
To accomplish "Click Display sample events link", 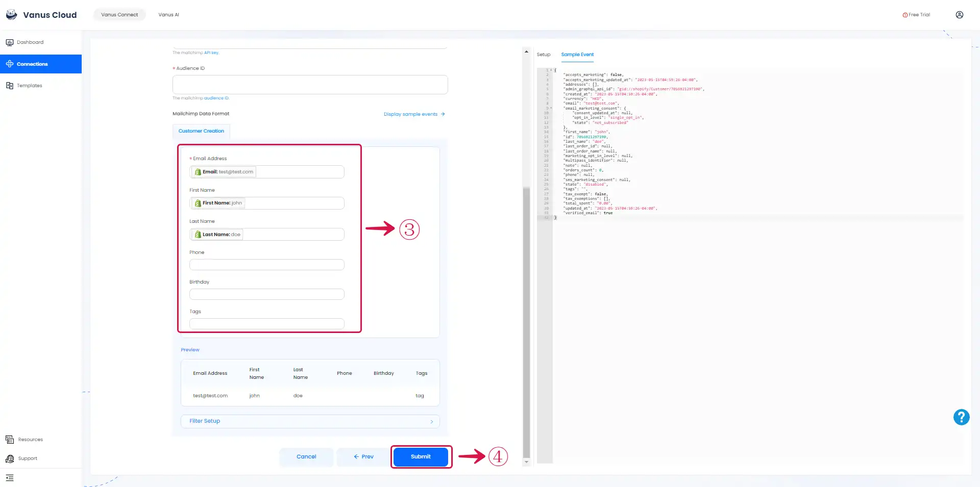I will point(414,114).
